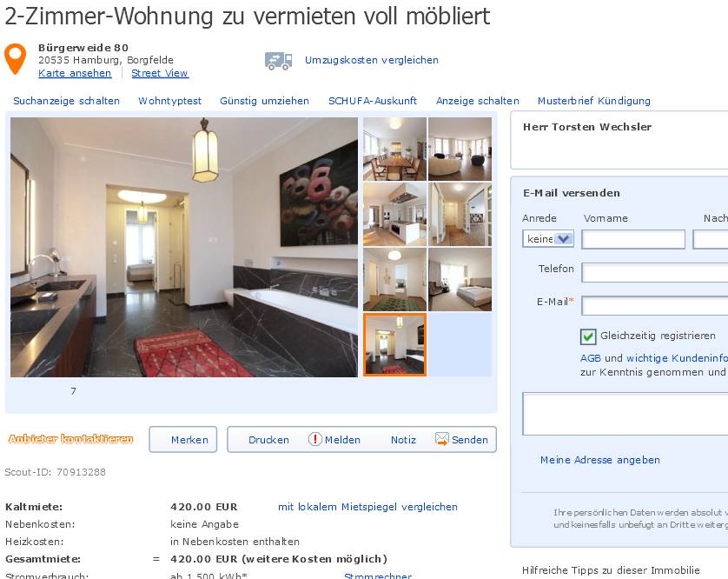Select the dining room thumbnail
The image size is (728, 579).
[394, 149]
